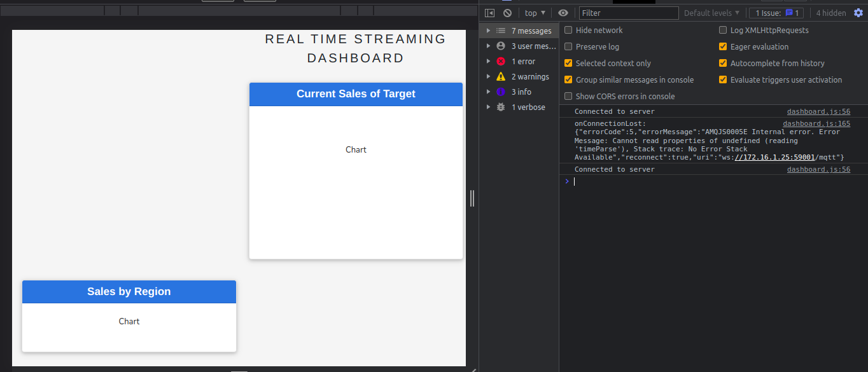Uncheck Autocomplete from history
This screenshot has height=372, width=868.
click(x=723, y=63)
